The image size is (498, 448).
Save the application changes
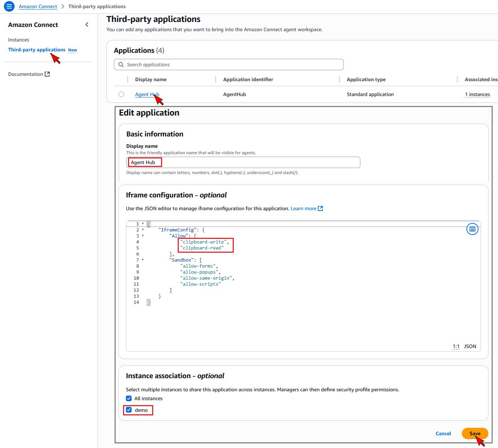click(475, 433)
